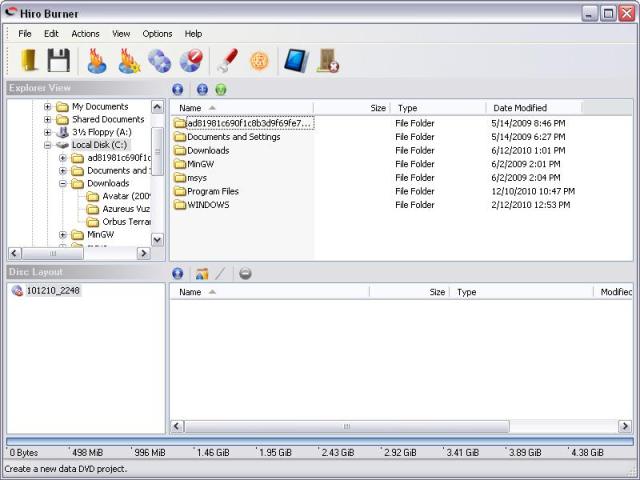
Task: Expand My Documents tree node
Action: [x=47, y=107]
